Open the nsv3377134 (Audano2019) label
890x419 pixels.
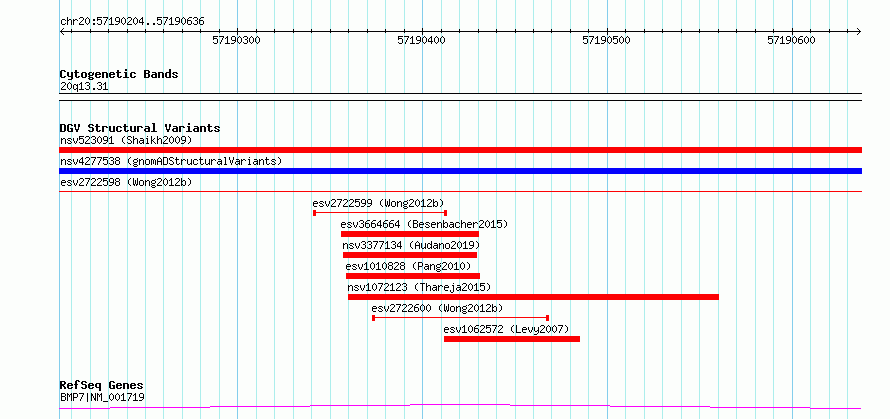(x=412, y=245)
